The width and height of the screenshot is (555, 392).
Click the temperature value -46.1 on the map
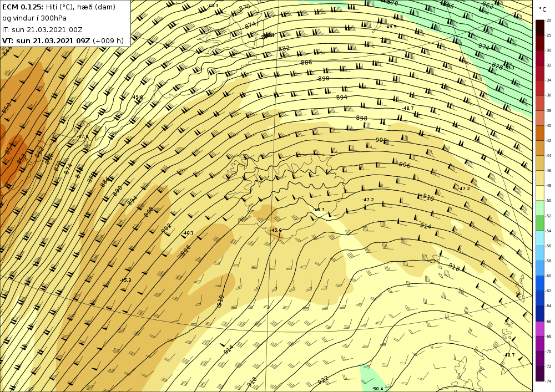188,233
